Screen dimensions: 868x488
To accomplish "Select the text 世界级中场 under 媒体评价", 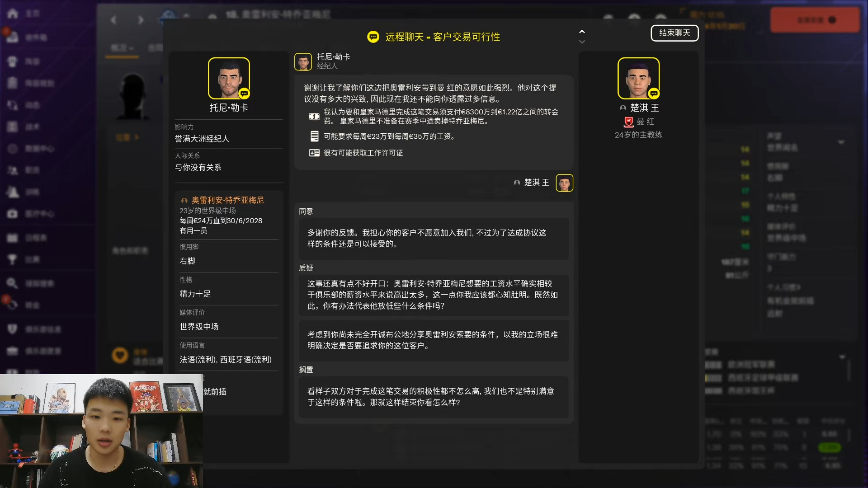I will tap(199, 327).
